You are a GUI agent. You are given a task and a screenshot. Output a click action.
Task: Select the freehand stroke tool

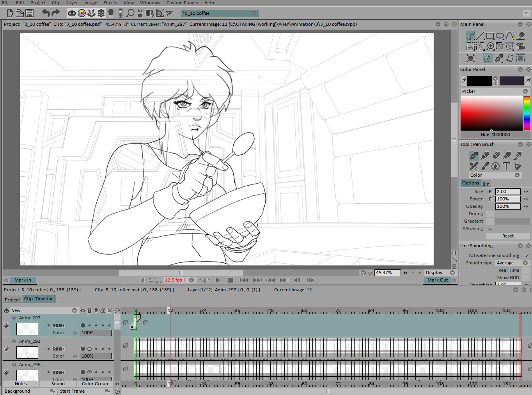pyautogui.click(x=470, y=36)
